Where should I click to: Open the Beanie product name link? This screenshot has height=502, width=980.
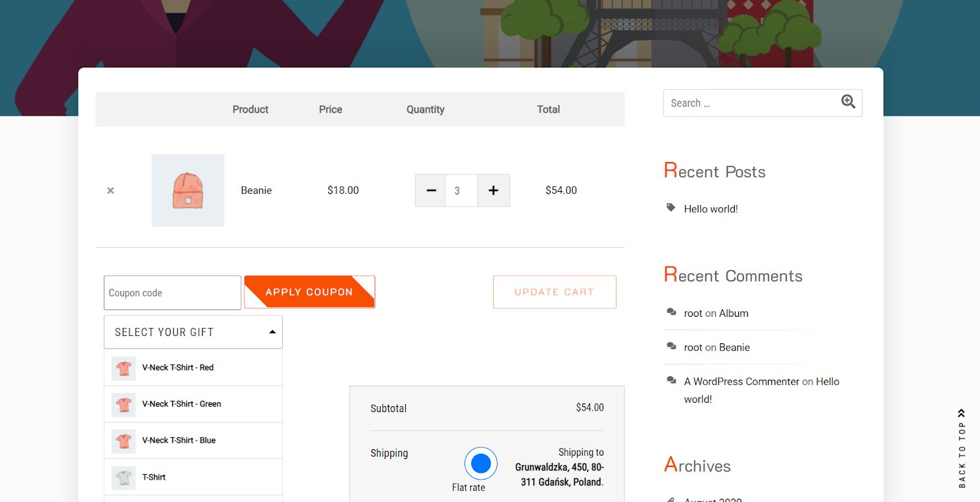coord(256,190)
